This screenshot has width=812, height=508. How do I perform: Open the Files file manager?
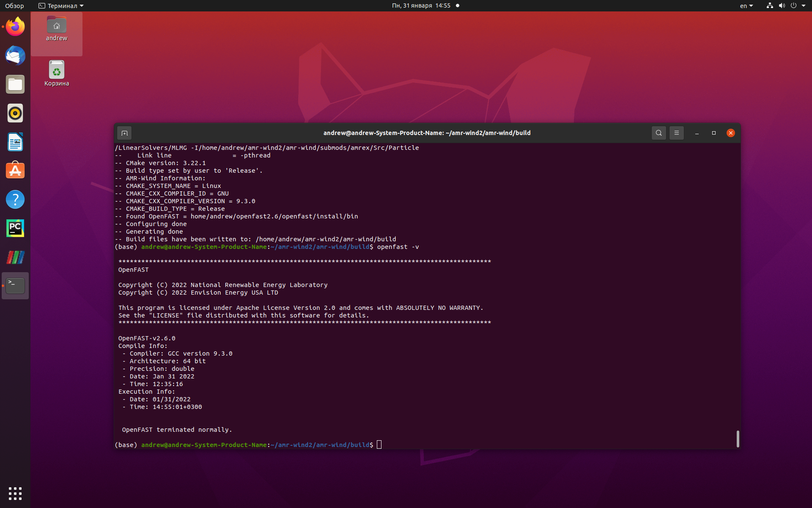coord(15,84)
